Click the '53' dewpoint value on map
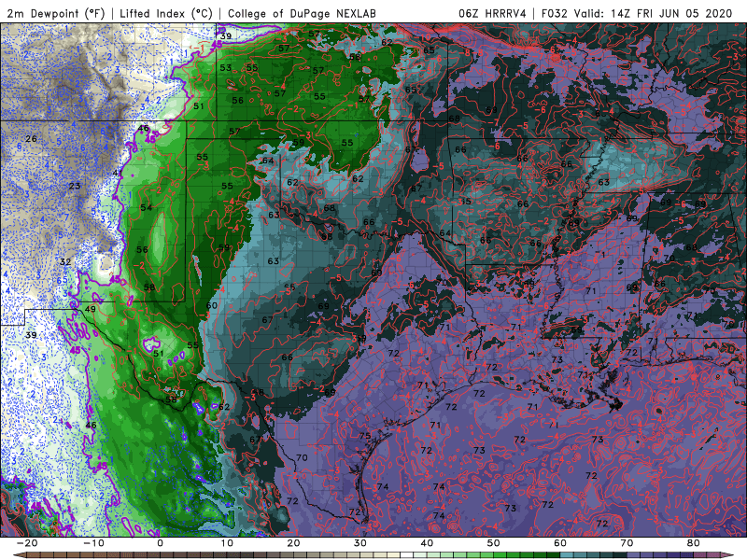Screen dimensions: 747x560 (226, 67)
